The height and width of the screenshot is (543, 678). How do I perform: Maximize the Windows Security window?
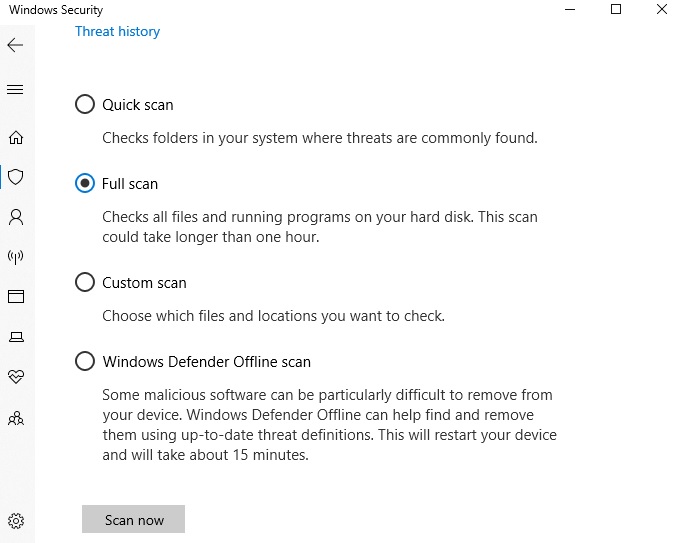pyautogui.click(x=616, y=9)
